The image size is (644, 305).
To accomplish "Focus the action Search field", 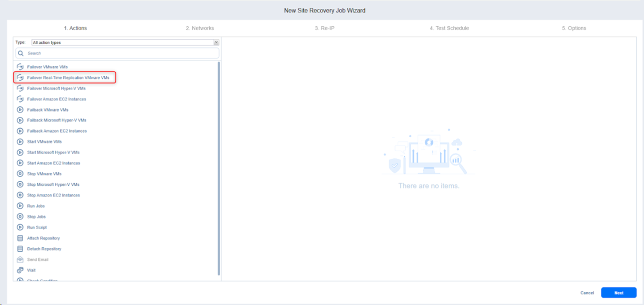I will tap(120, 53).
